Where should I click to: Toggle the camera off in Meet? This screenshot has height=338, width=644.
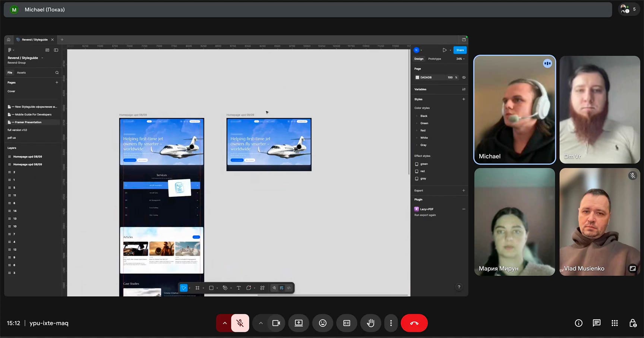pos(276,323)
